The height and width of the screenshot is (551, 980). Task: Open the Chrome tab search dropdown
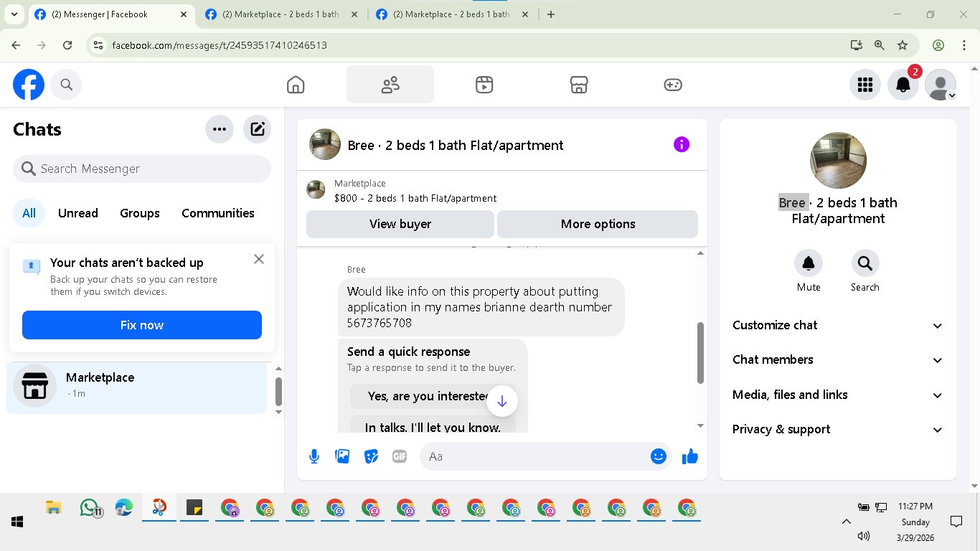click(x=14, y=14)
